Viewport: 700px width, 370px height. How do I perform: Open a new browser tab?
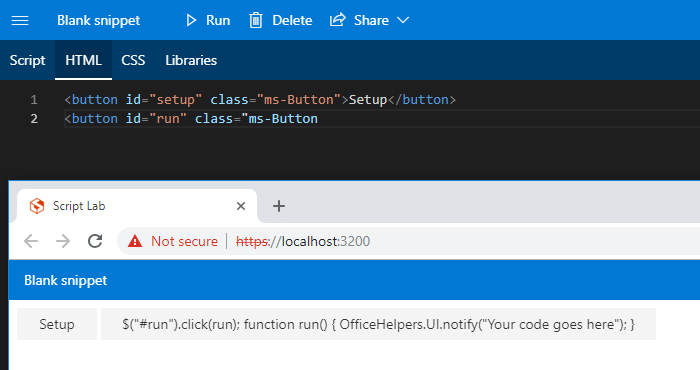[279, 206]
